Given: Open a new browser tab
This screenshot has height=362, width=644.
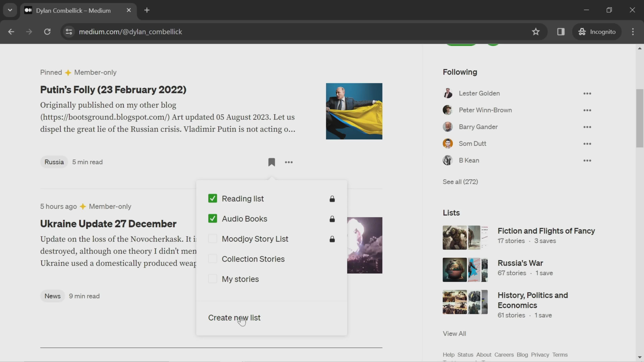Looking at the screenshot, I should click(x=147, y=10).
